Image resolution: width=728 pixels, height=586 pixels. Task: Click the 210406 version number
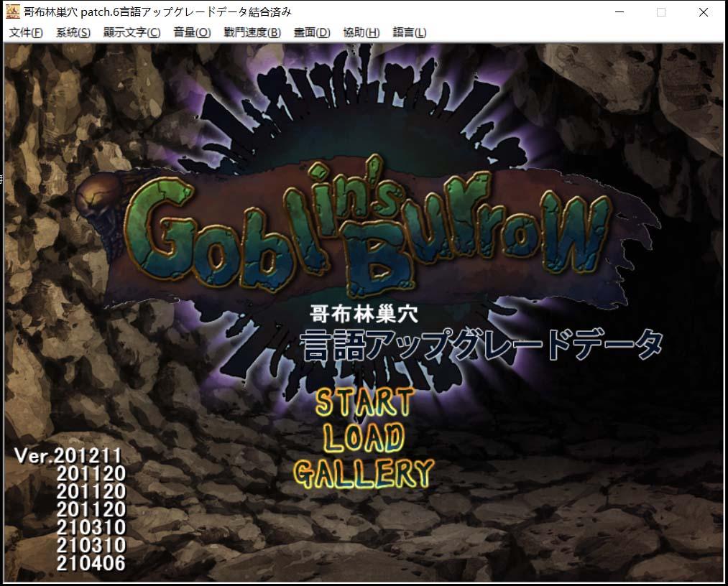tap(91, 563)
